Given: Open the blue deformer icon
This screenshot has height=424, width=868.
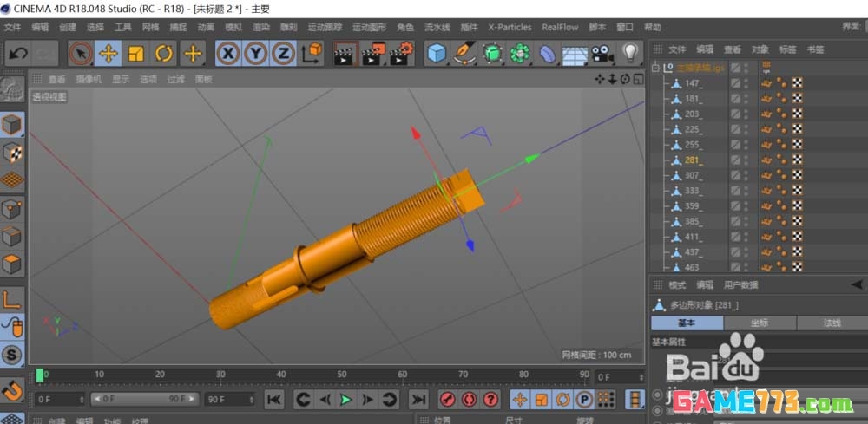Looking at the screenshot, I should (x=548, y=54).
